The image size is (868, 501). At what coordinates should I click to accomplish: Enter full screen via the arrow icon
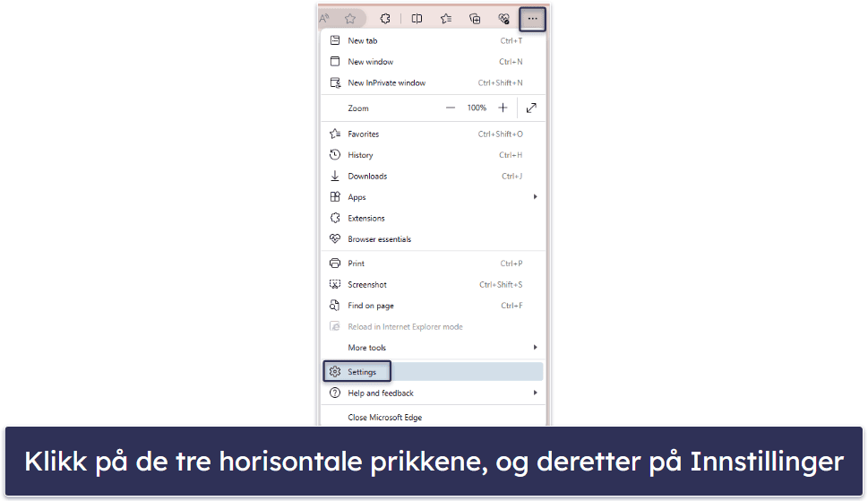[531, 108]
